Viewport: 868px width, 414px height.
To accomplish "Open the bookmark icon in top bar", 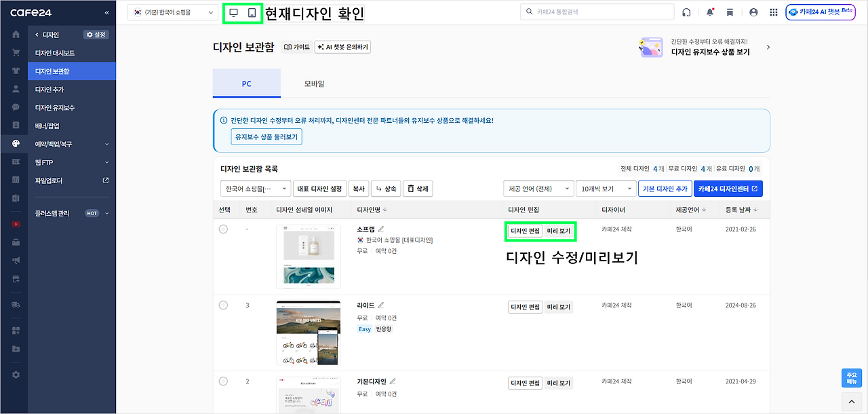I will pyautogui.click(x=730, y=12).
